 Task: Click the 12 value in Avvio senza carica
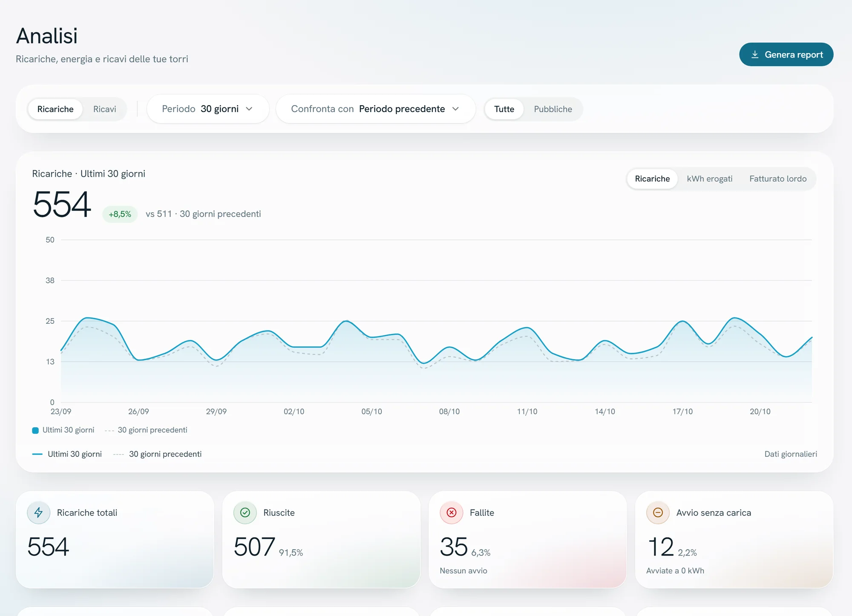coord(660,547)
